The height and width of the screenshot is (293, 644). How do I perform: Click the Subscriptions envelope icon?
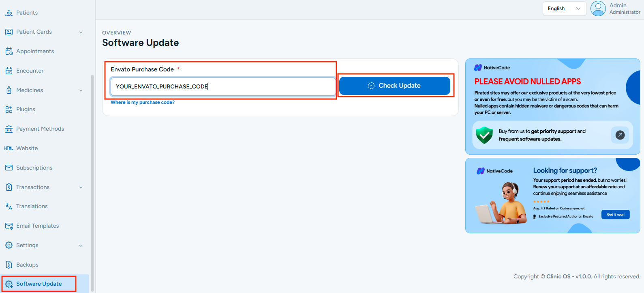tap(9, 168)
